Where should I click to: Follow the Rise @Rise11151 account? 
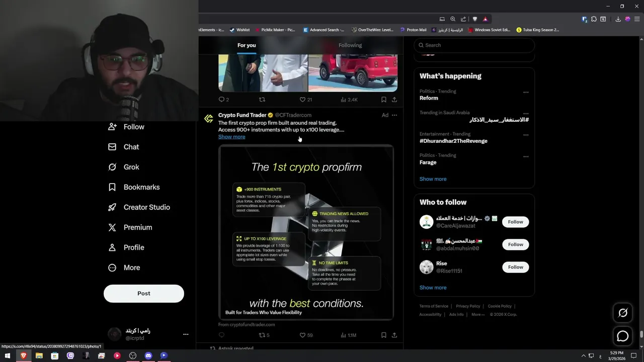515,267
